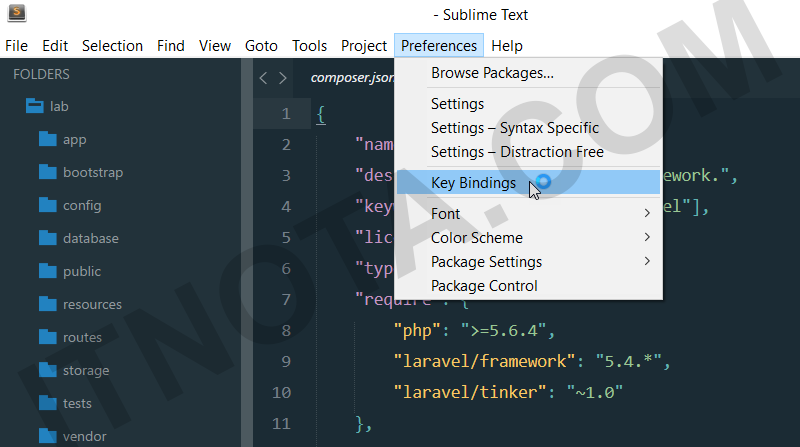Click the "laravel/tinker" key text
This screenshot has height=447, width=800.
(x=470, y=392)
